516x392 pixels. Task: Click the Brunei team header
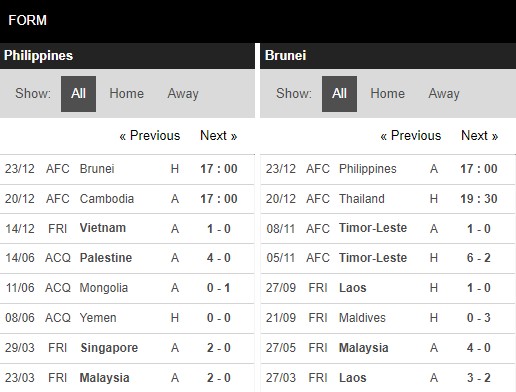click(286, 56)
